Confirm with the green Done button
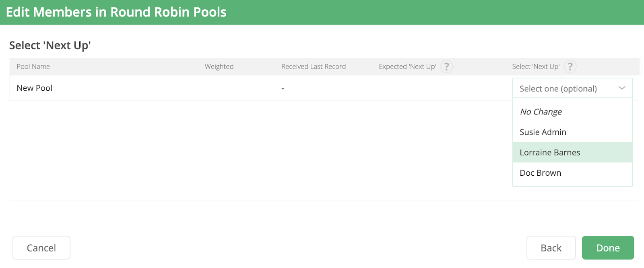The image size is (644, 268). [x=608, y=248]
